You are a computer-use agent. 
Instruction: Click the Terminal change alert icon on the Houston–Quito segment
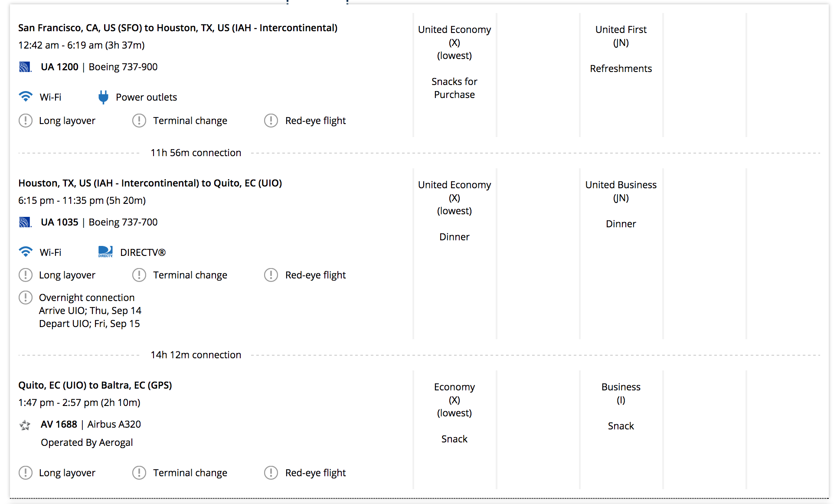(x=139, y=275)
